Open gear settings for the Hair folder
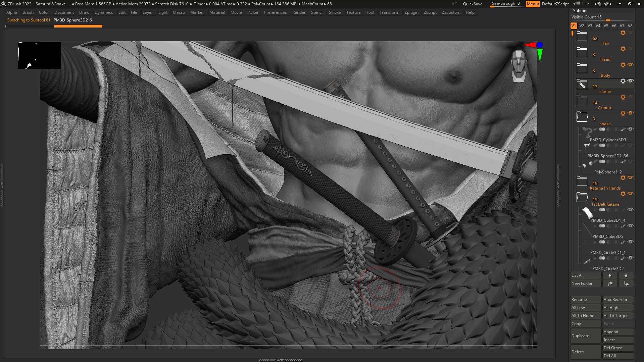The width and height of the screenshot is (644, 362). (623, 33)
